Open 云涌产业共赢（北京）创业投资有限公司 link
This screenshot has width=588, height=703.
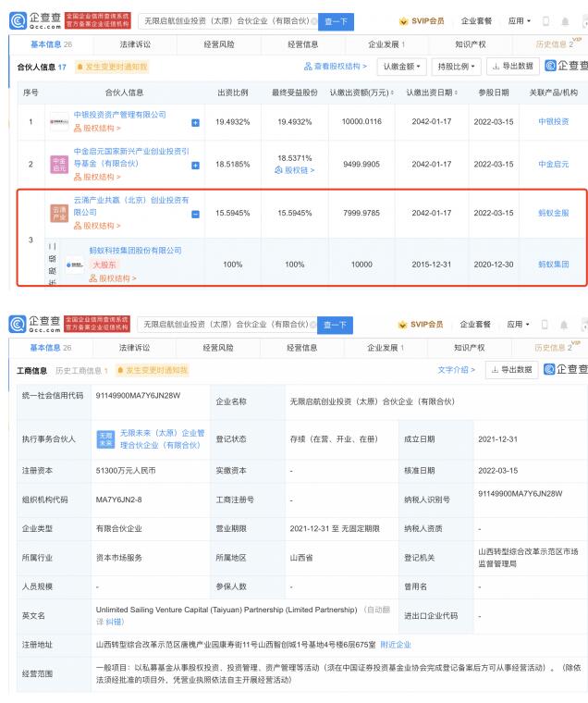click(x=131, y=205)
